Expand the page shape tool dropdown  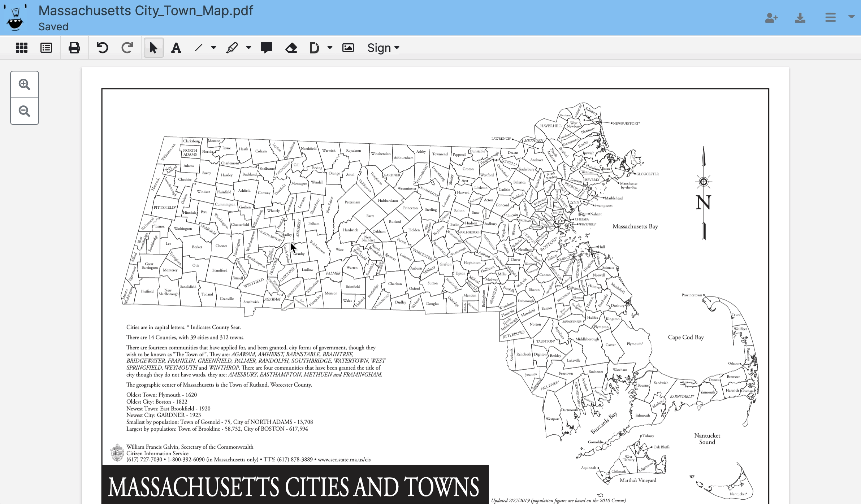[330, 48]
